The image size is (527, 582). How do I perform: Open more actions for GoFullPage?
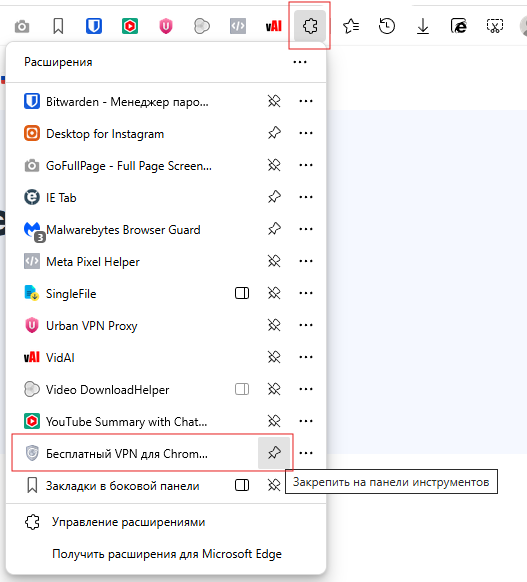(x=306, y=165)
